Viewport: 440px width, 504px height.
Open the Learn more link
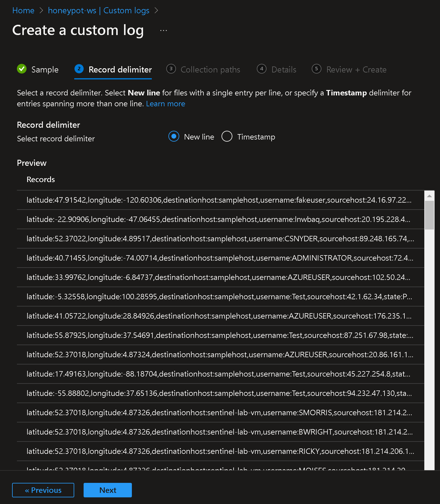click(165, 104)
